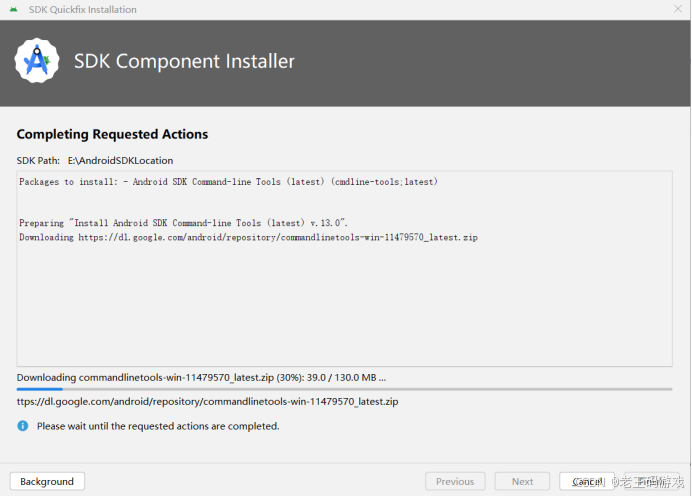The image size is (692, 496).
Task: Cancel the SDK component download
Action: 587,481
